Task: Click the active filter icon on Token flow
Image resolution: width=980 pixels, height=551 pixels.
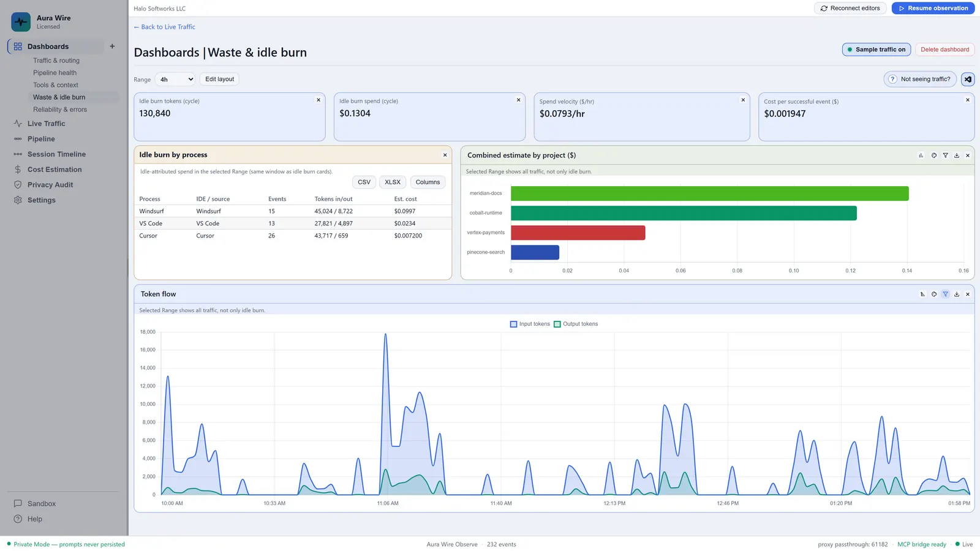Action: (946, 294)
